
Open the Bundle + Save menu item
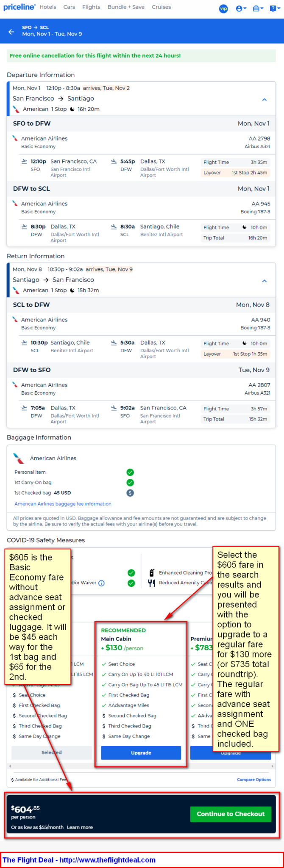tap(126, 7)
